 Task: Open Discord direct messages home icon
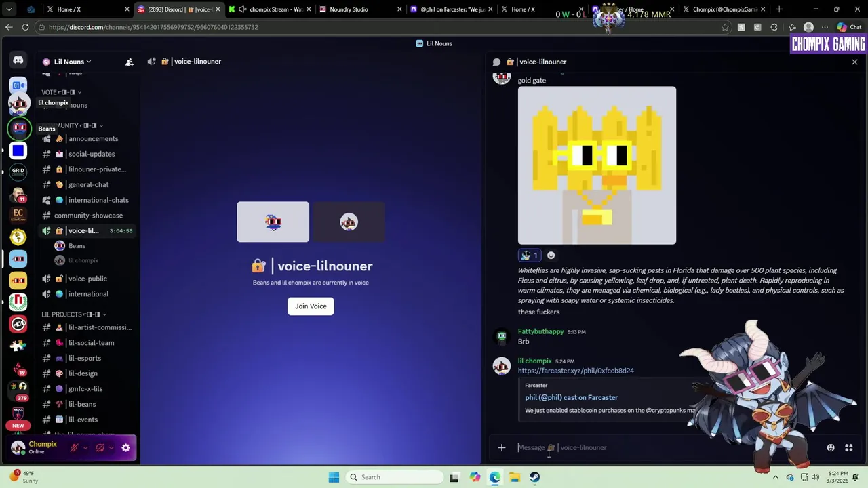pyautogui.click(x=18, y=60)
